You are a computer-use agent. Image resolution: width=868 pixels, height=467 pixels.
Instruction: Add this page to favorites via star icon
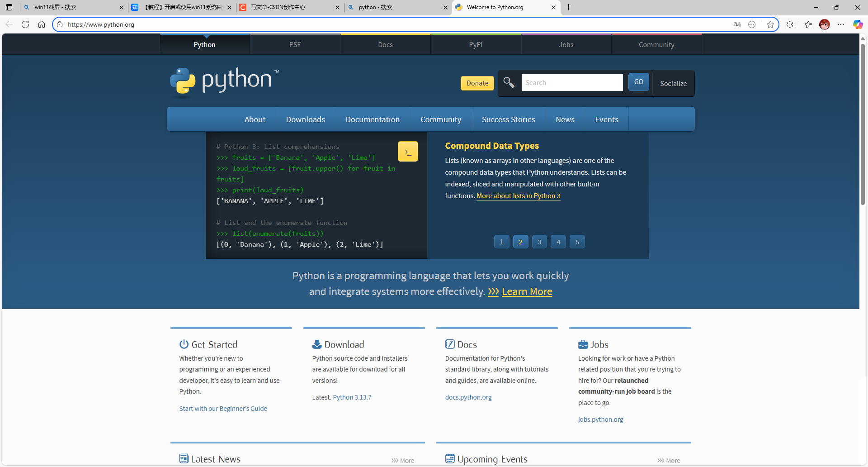point(771,24)
